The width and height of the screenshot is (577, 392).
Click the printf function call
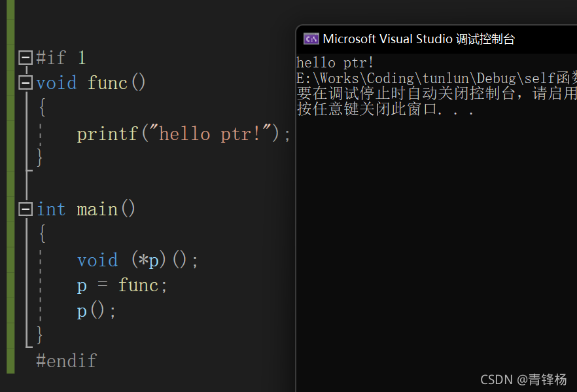click(107, 134)
